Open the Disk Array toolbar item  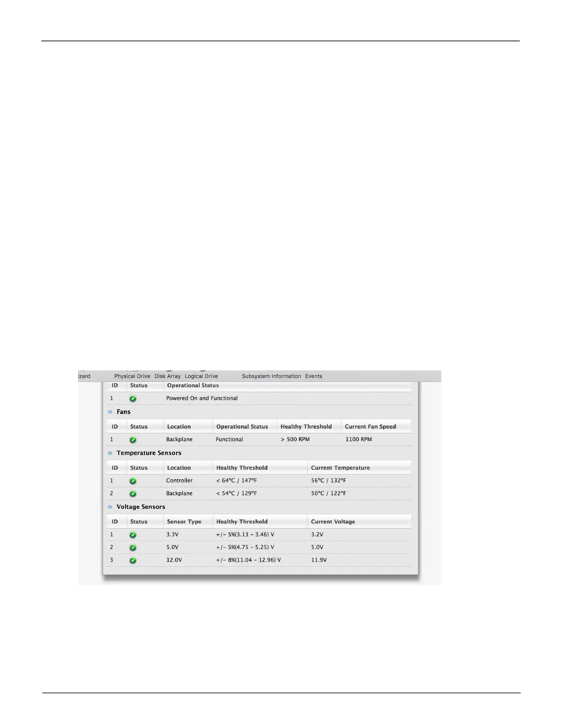[x=167, y=376]
